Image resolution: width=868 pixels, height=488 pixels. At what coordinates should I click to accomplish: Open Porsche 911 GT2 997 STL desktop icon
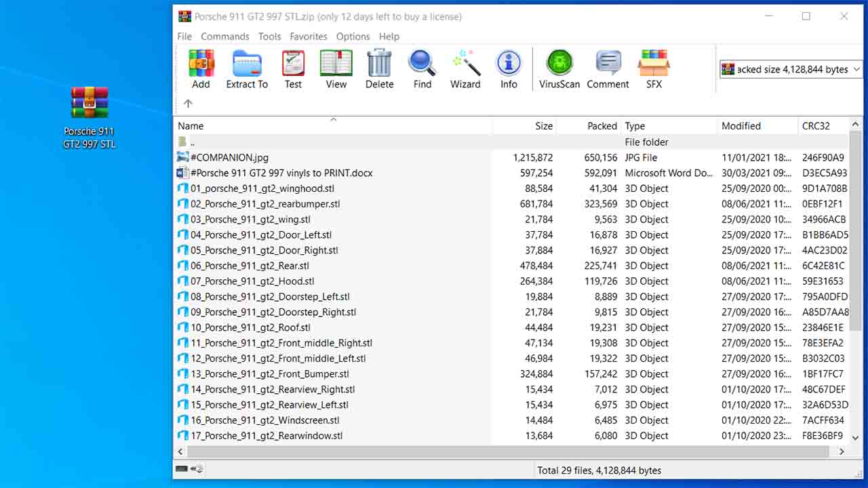pos(90,117)
